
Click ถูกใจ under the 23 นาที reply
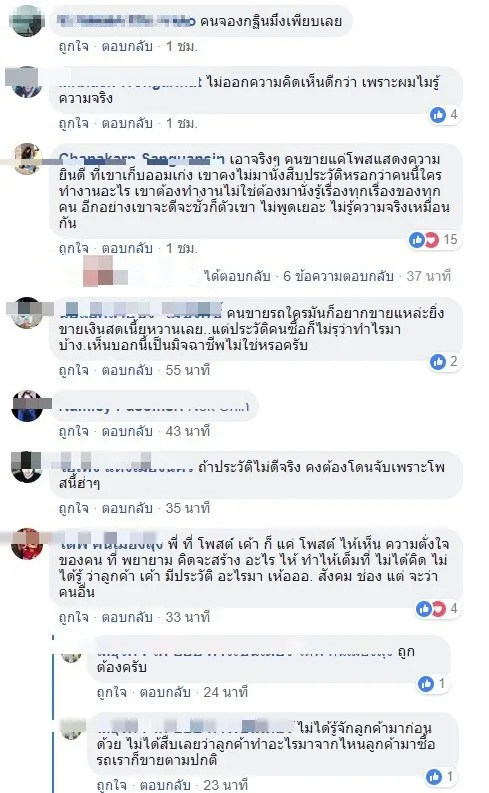pos(111,785)
